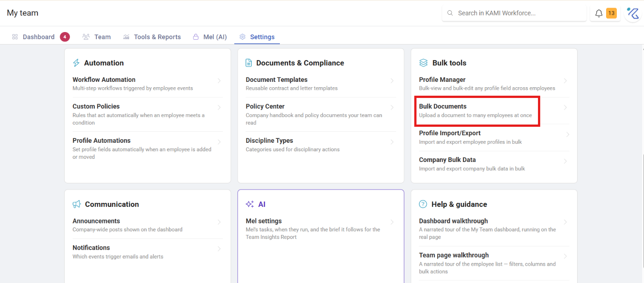This screenshot has height=283, width=644.
Task: Click the Document Templates row chevron
Action: click(392, 81)
